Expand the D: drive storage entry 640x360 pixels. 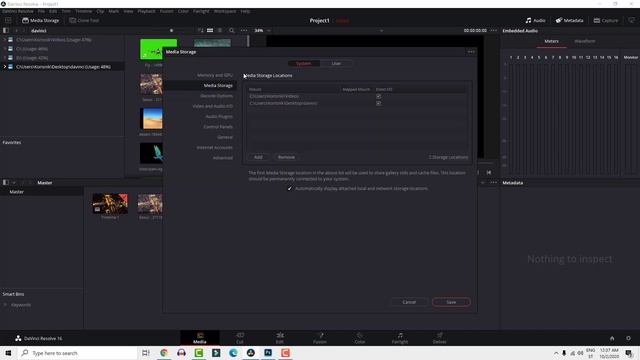tap(4, 58)
